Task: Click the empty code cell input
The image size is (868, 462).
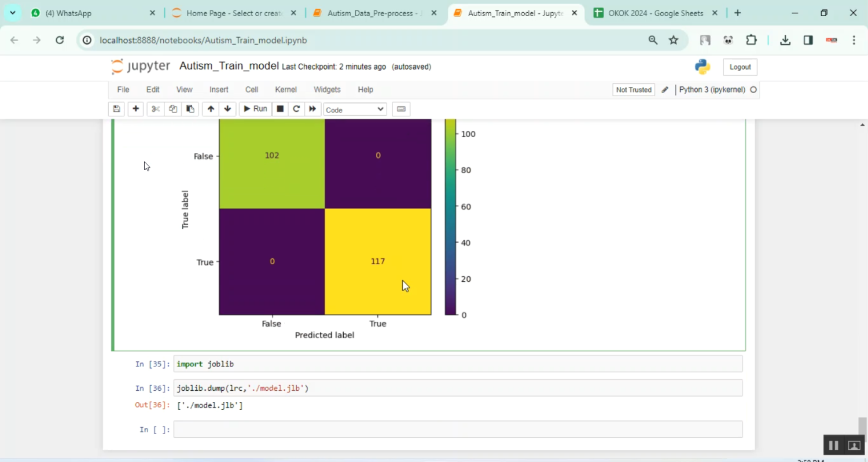Action: [457, 430]
